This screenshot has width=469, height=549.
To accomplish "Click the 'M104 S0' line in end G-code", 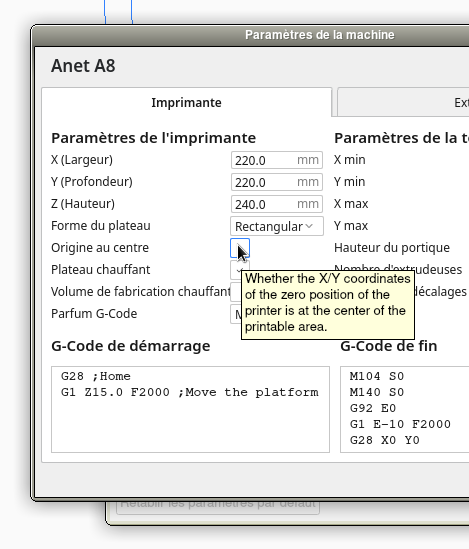I will [x=377, y=376].
